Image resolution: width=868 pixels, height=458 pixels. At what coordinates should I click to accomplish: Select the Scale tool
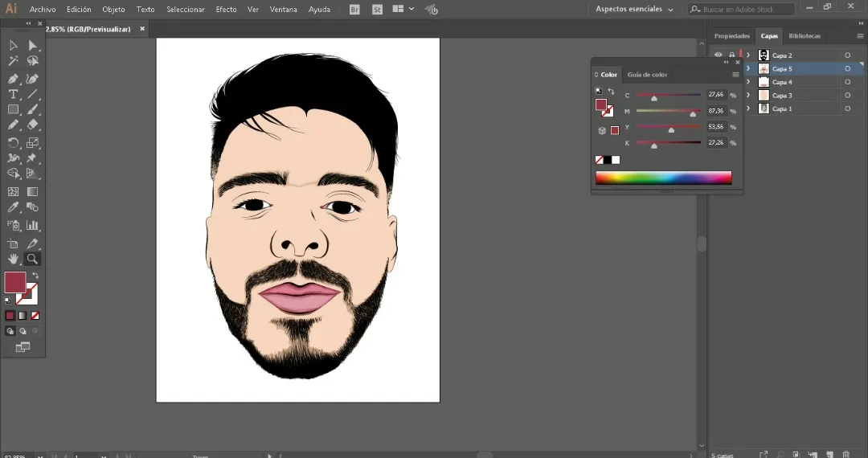pos(33,143)
